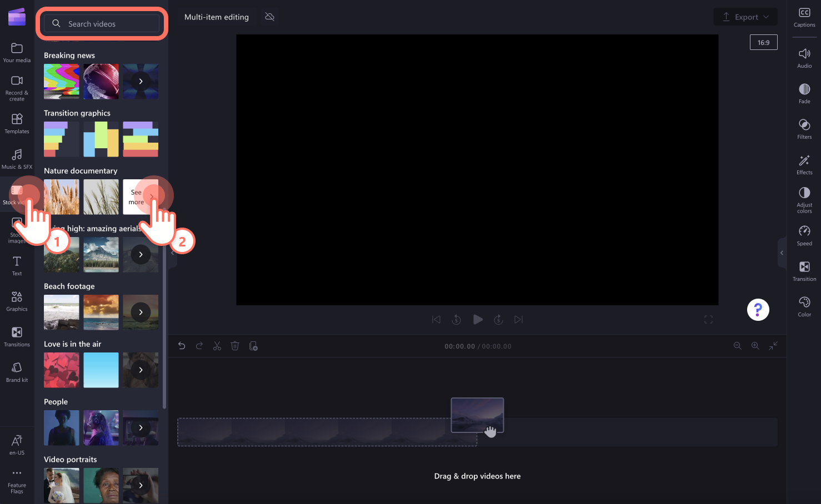This screenshot has height=504, width=821.
Task: Switch to the Multi-item editing tab
Action: click(x=216, y=17)
